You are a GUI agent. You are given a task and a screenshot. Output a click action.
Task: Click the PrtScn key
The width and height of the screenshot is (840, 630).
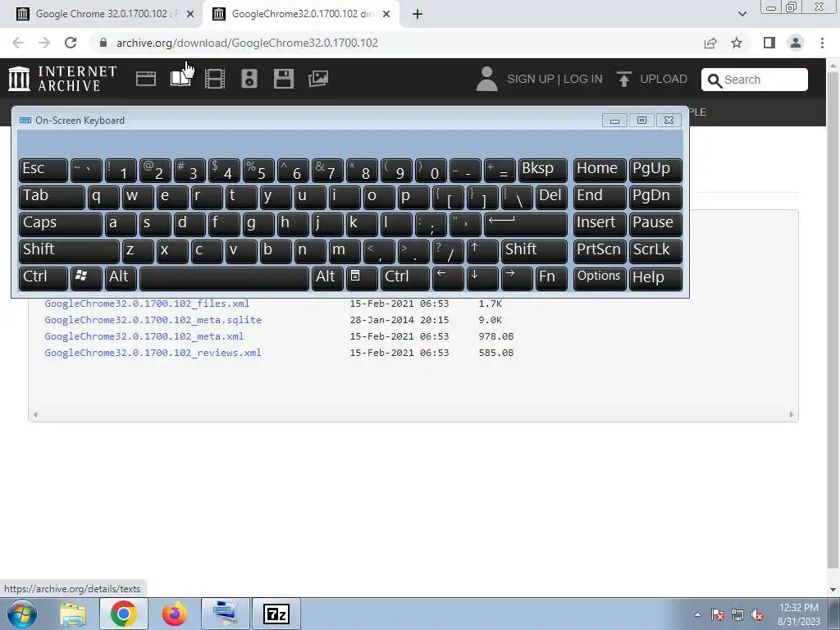point(599,250)
